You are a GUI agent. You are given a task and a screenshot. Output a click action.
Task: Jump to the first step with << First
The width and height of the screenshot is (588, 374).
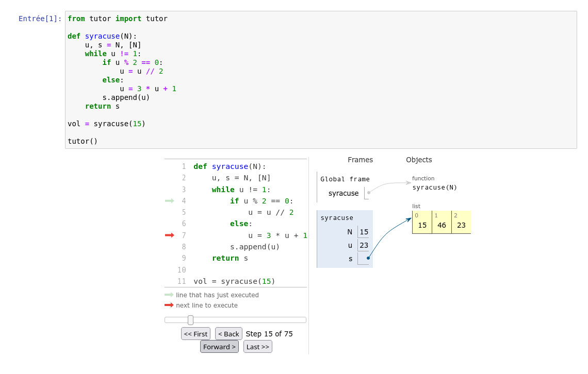[x=195, y=334]
